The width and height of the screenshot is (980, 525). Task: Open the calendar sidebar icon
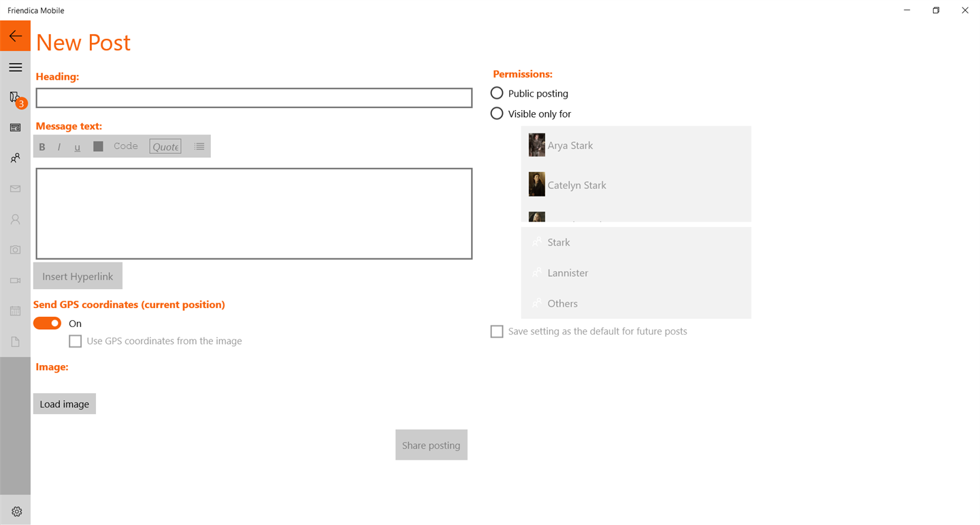pos(15,311)
